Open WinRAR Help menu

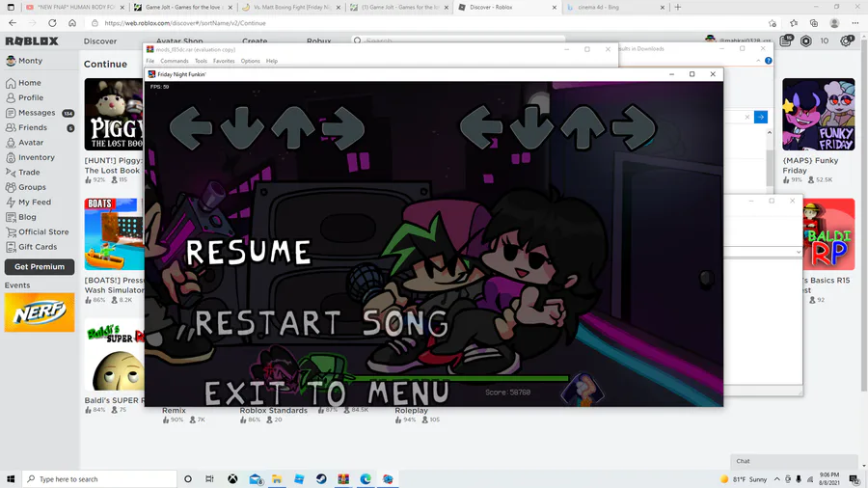(x=271, y=61)
